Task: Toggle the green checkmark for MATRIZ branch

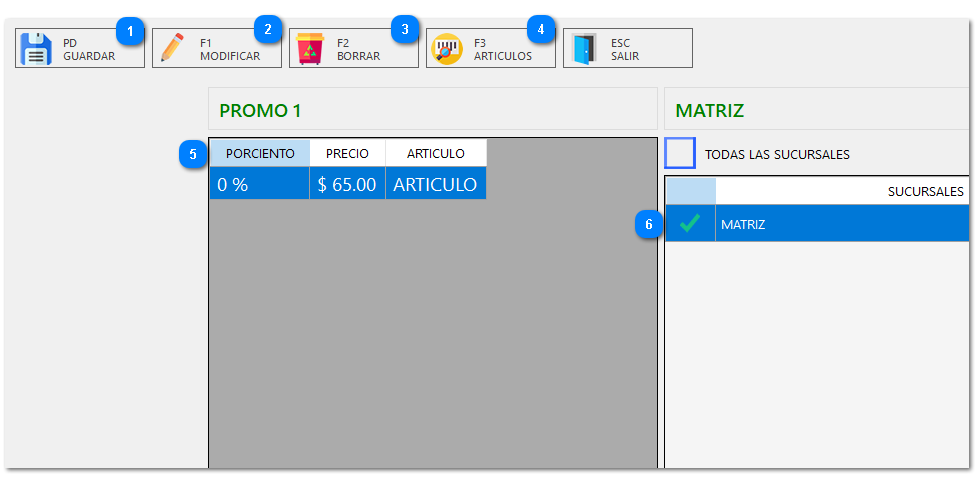Action: tap(690, 223)
